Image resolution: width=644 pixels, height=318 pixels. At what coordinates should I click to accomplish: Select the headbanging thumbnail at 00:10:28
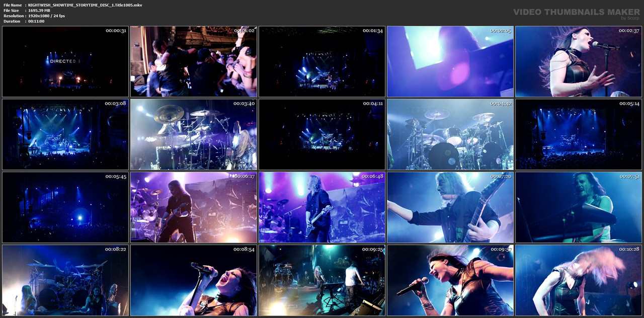click(579, 280)
